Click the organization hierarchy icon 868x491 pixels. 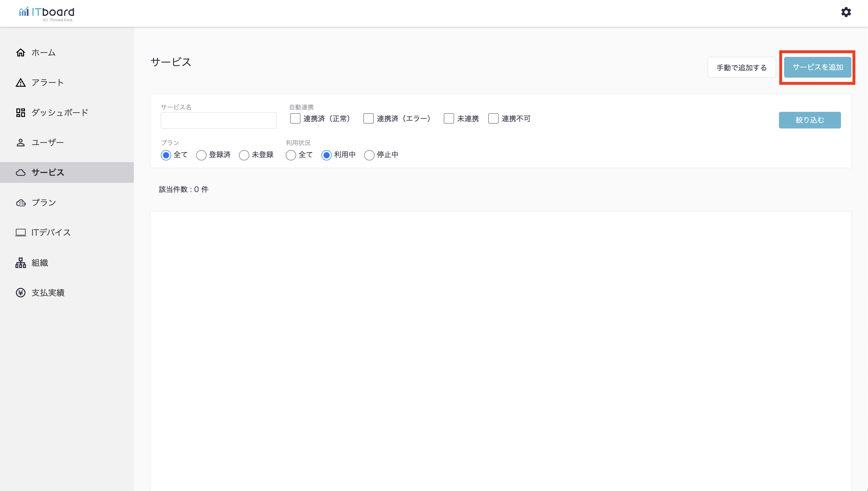pos(21,263)
